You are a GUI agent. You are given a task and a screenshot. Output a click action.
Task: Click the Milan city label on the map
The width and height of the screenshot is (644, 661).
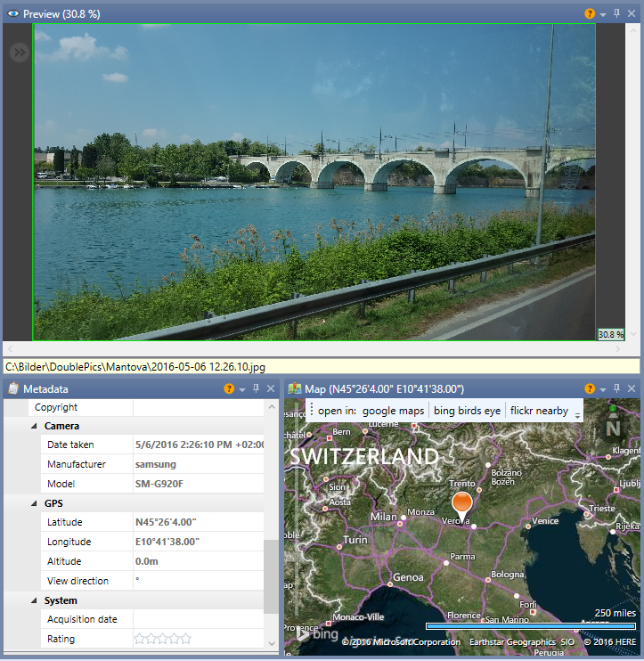(x=384, y=517)
